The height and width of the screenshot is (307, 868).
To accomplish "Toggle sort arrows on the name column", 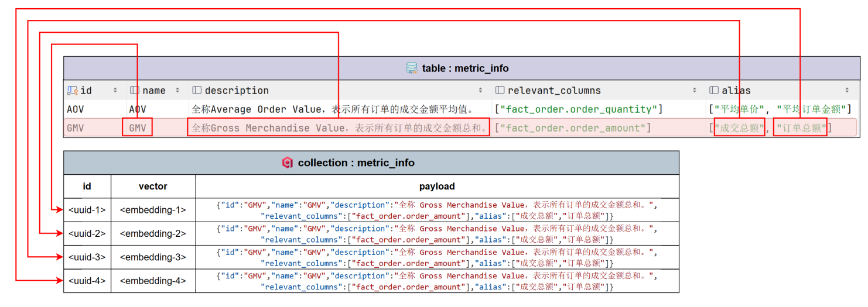I will 177,91.
